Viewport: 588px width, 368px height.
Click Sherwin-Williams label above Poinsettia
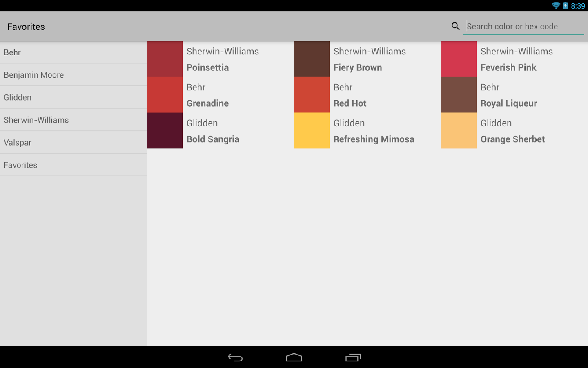[223, 51]
